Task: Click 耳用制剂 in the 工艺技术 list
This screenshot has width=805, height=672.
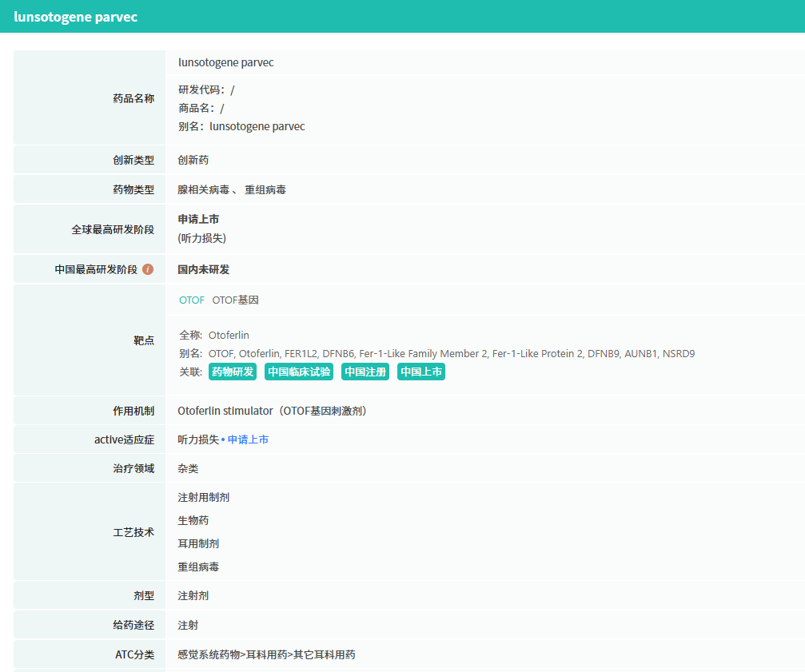Action: tap(198, 544)
